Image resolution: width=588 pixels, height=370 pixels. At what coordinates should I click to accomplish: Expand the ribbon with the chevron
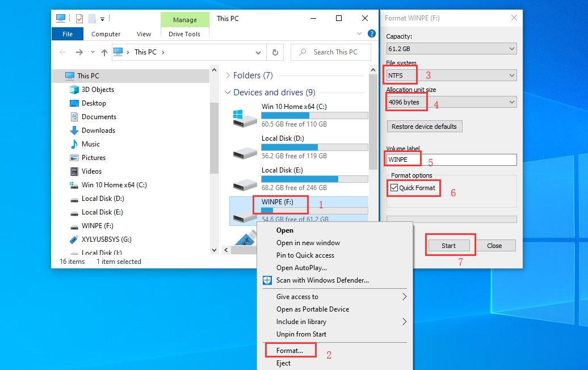359,33
